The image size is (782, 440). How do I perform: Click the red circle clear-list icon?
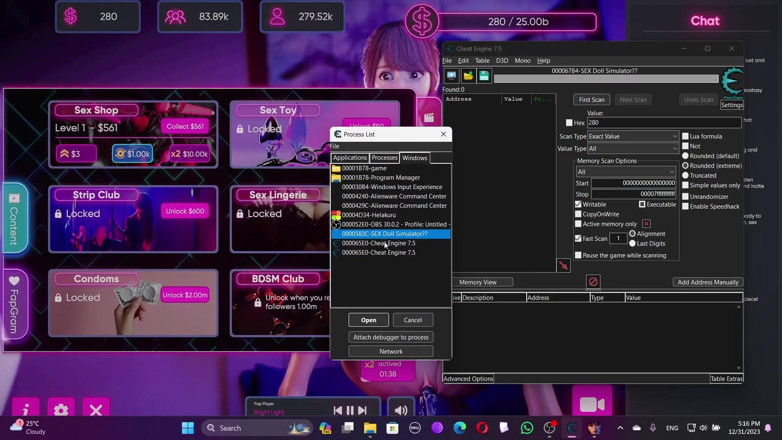click(592, 282)
